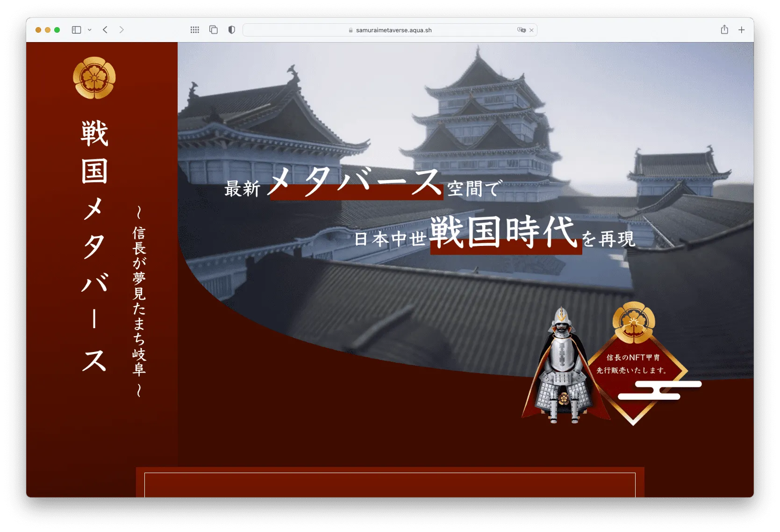Open a new tab with the plus button
The width and height of the screenshot is (780, 532).
tap(741, 30)
